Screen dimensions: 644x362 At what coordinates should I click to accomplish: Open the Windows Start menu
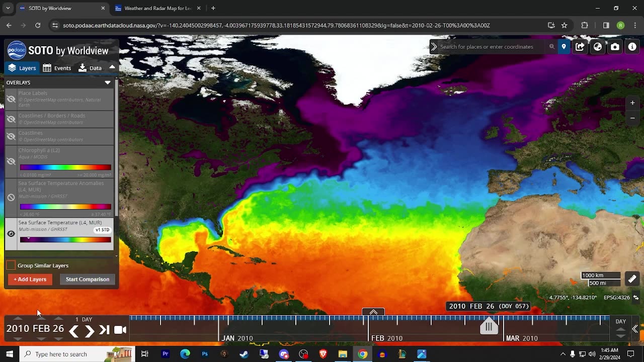coord(10,354)
